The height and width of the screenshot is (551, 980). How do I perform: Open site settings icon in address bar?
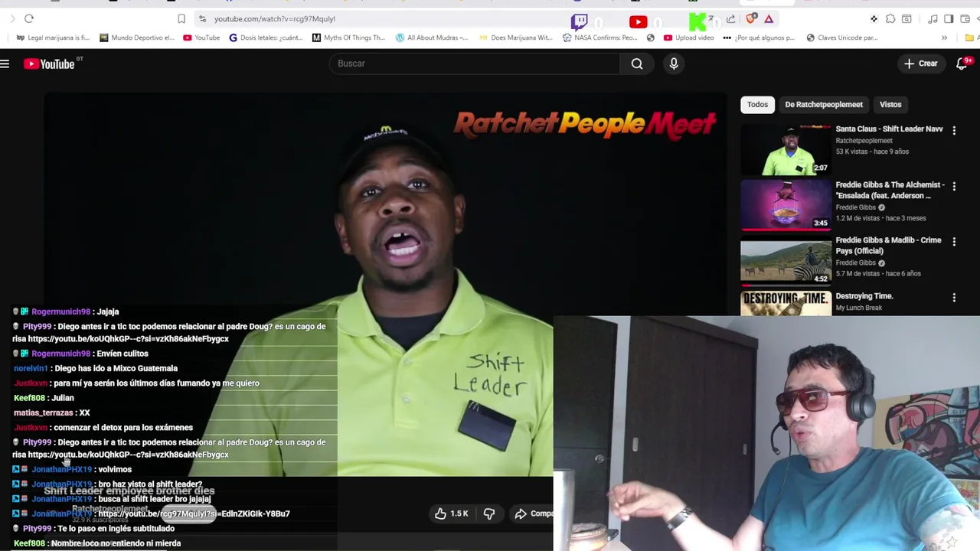tap(202, 18)
